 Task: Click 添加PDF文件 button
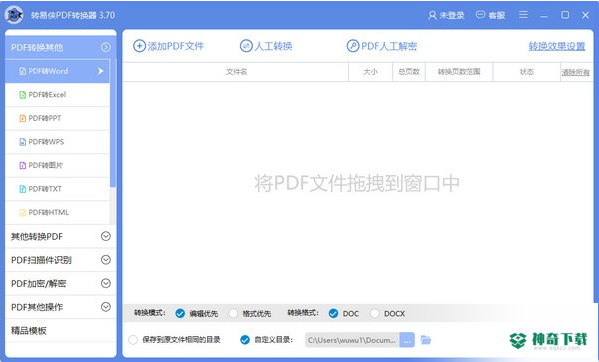pos(168,46)
